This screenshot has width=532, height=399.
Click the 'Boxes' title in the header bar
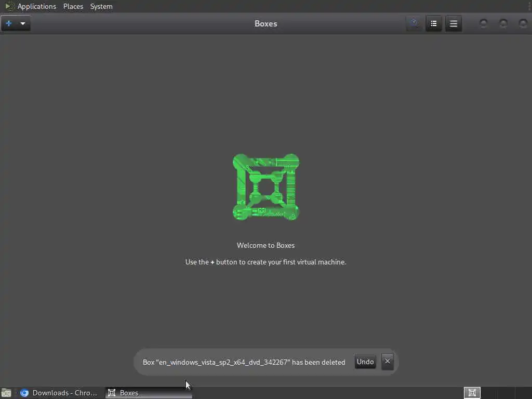265,23
